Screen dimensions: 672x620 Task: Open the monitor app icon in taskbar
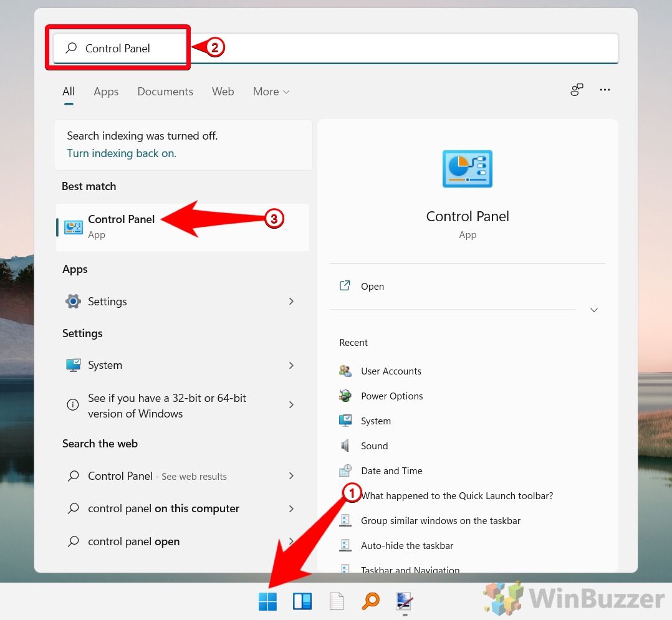[x=405, y=601]
